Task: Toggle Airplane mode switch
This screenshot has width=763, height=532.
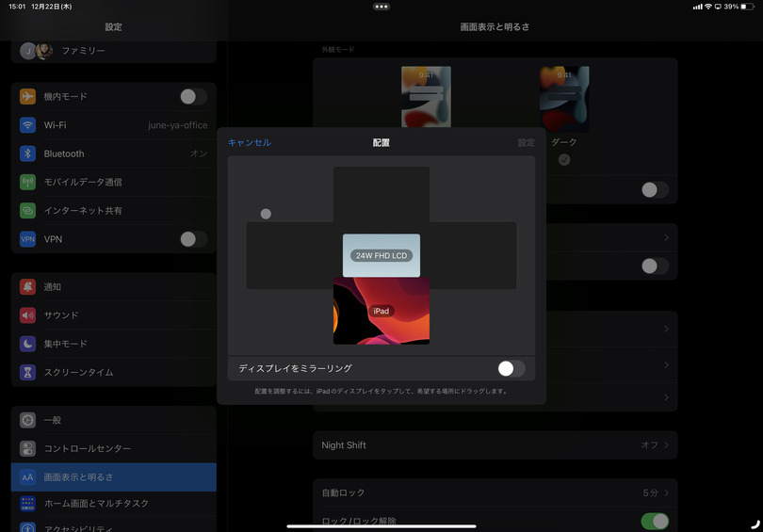Action: (194, 96)
